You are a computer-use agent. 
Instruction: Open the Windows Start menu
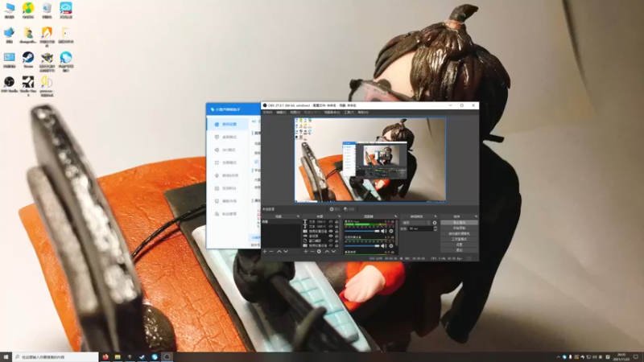pyautogui.click(x=6, y=356)
